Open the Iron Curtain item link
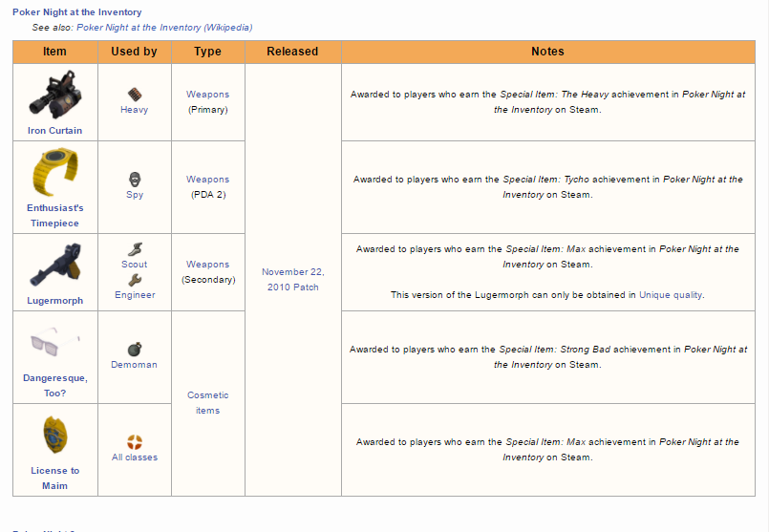Image resolution: width=769 pixels, height=532 pixels. click(55, 131)
